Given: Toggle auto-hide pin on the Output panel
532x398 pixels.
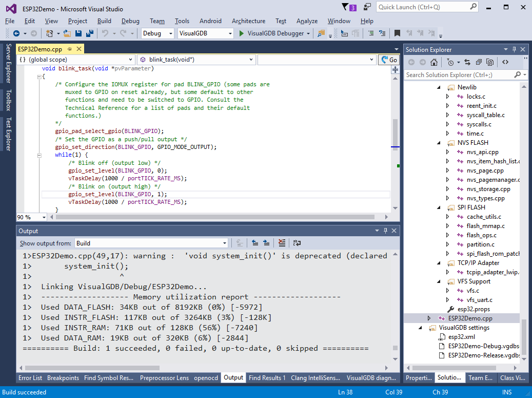Looking at the screenshot, I should pyautogui.click(x=385, y=231).
